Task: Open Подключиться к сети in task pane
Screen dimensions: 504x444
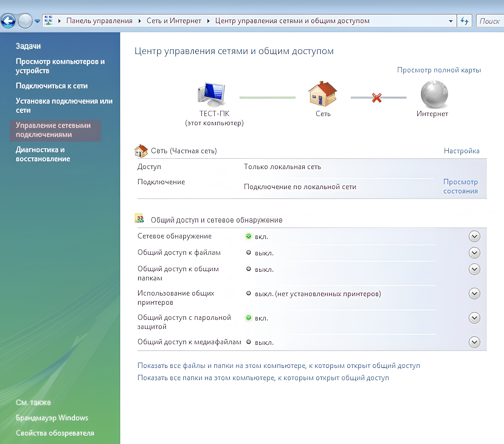Action: (52, 86)
